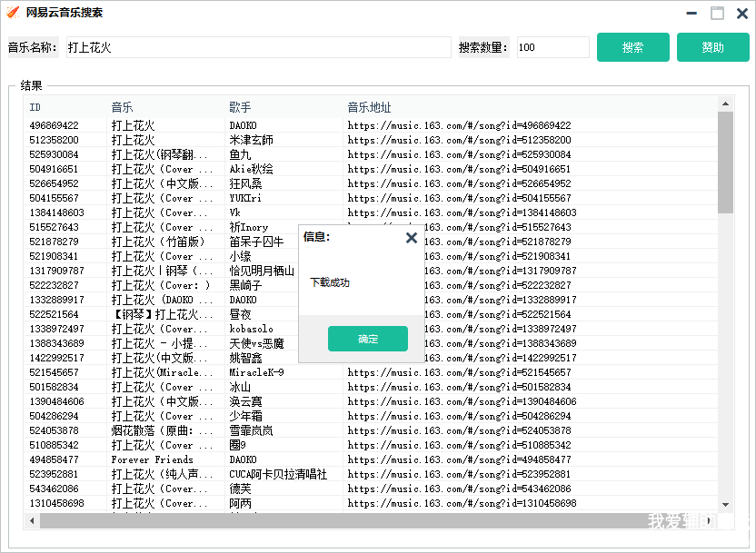This screenshot has height=553, width=756.
Task: Click the URL ending in id=504916651
Action: (460, 169)
